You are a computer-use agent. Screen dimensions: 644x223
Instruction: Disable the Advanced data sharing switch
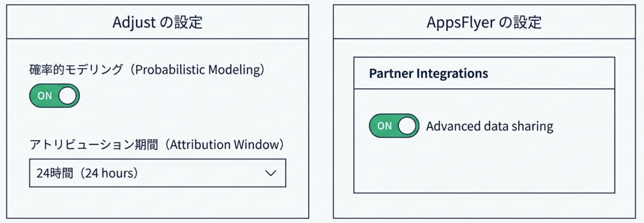[x=394, y=126]
